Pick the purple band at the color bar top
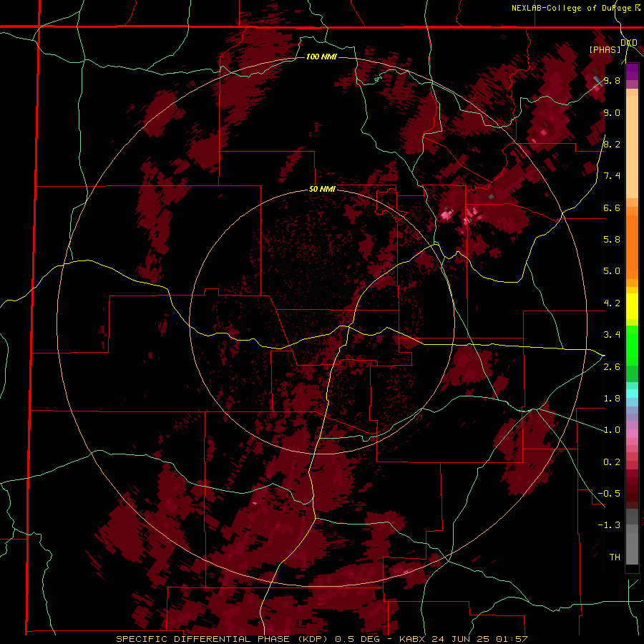Viewport: 644px width, 644px height. coord(632,72)
